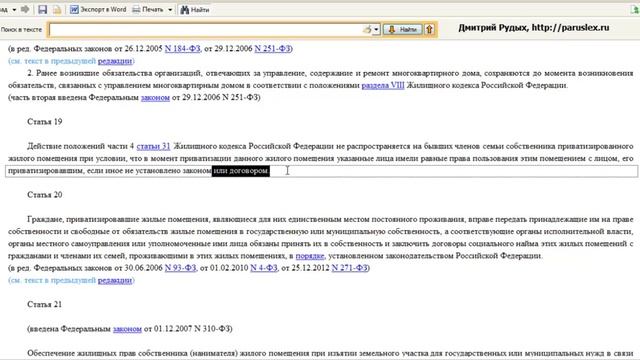
Task: Click the Найти search-down button
Action: tap(402, 29)
